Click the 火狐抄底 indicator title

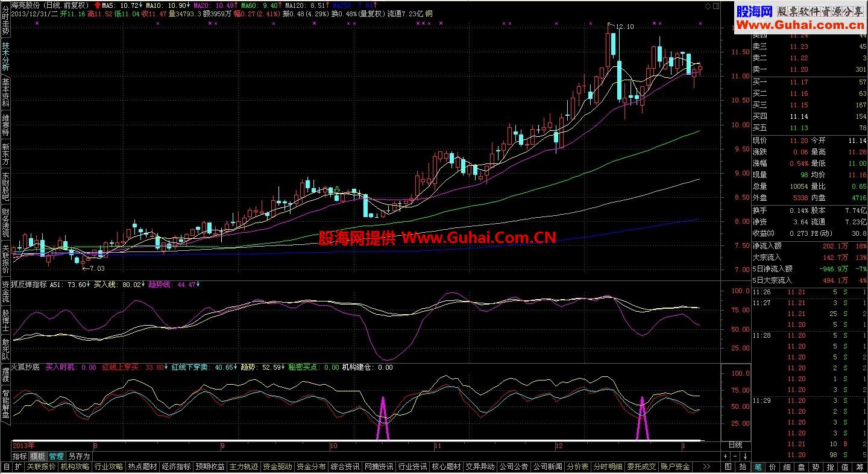coord(26,367)
